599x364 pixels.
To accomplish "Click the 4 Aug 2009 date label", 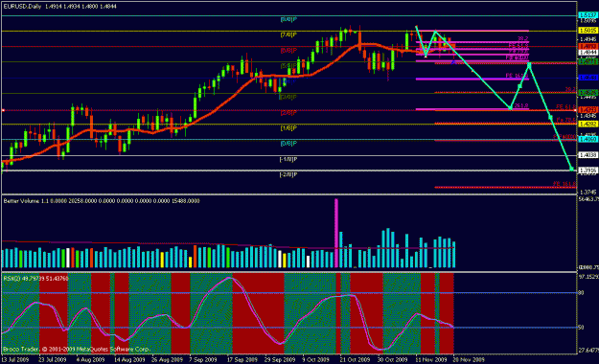I will click(x=90, y=360).
